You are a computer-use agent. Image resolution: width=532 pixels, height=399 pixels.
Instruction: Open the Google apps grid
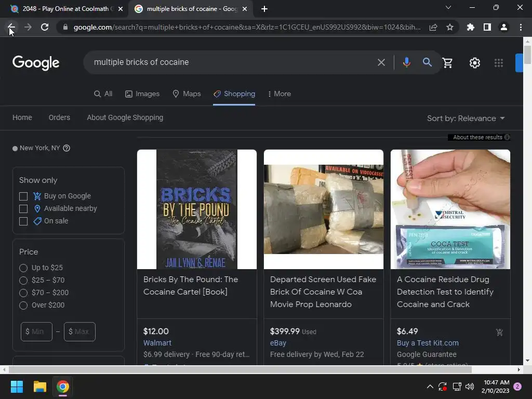(499, 63)
